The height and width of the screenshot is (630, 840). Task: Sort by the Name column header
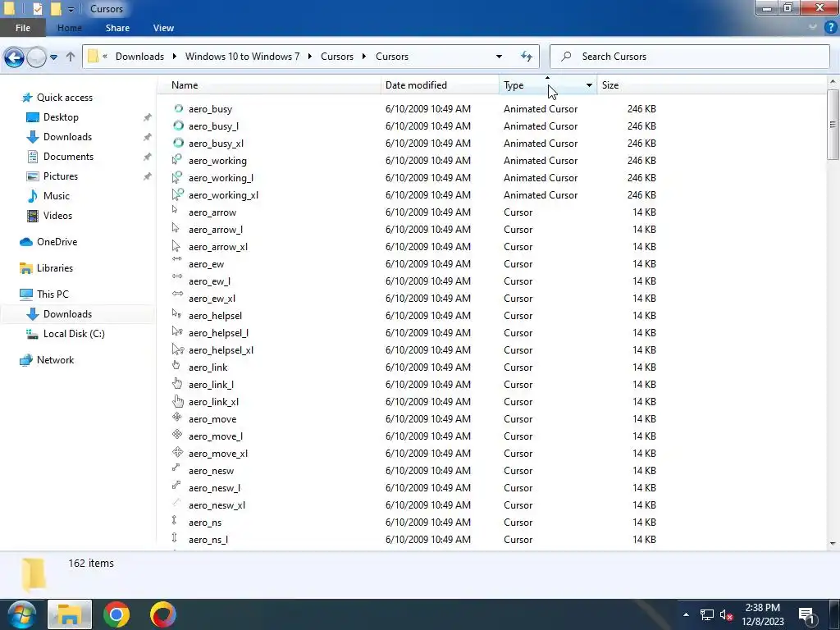point(269,85)
